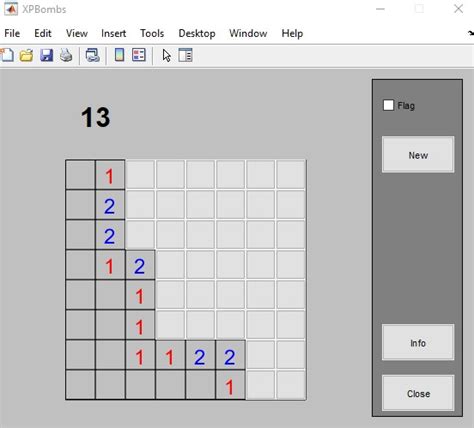The image size is (474, 428).
Task: Click the Insert Colorbar icon
Action: (119, 55)
